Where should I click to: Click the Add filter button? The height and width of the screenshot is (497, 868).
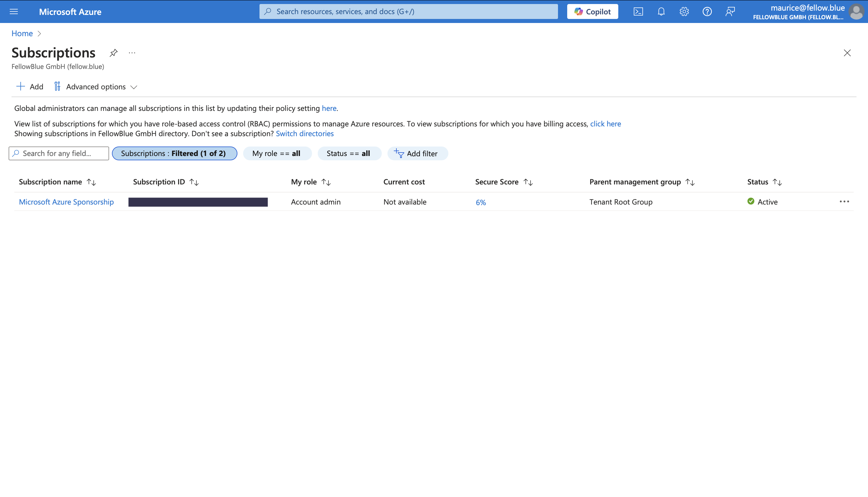(417, 153)
